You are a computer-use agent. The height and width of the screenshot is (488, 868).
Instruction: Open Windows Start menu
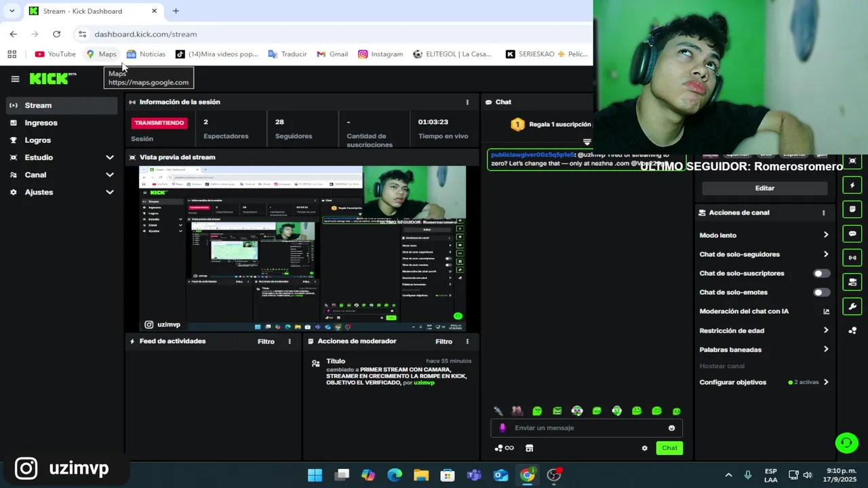pyautogui.click(x=315, y=475)
